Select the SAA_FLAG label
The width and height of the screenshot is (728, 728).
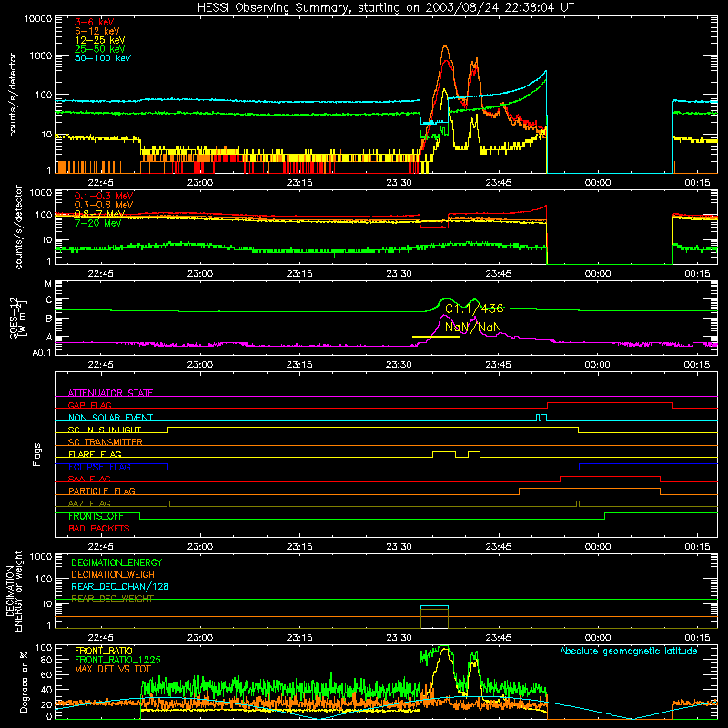pyautogui.click(x=89, y=479)
